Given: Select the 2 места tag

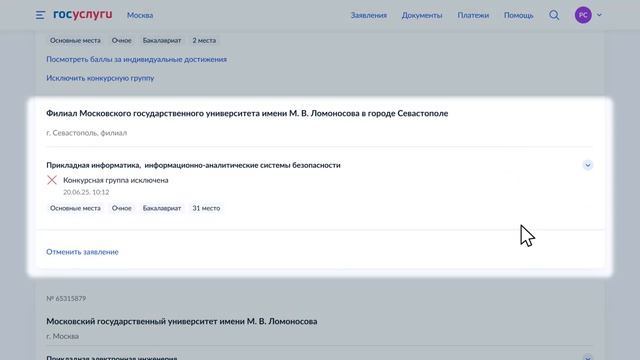Looking at the screenshot, I should coord(204,40).
